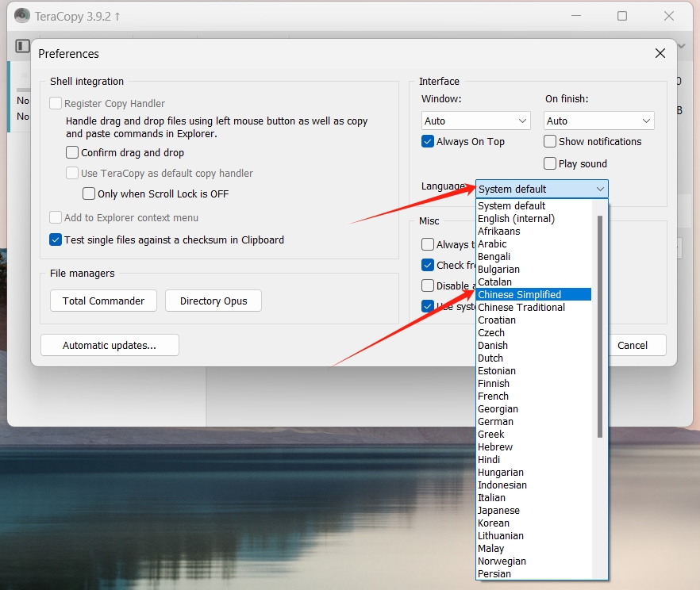Uncheck the Check for checkbox under Misc
Screen dimensions: 700x590
428,265
